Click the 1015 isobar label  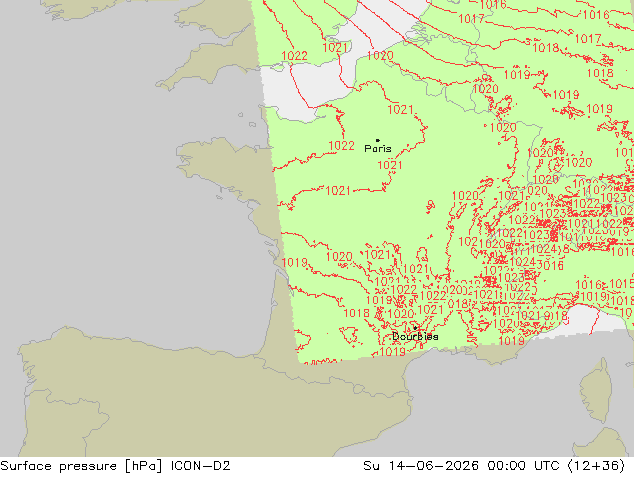pyautogui.click(x=621, y=284)
